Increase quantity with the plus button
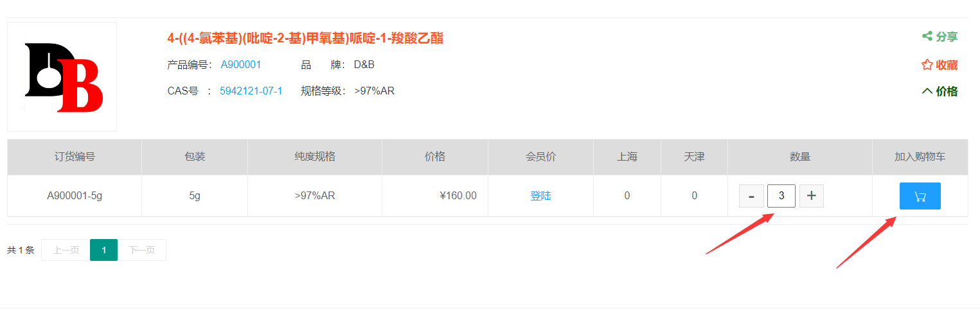The width and height of the screenshot is (980, 320). (x=812, y=196)
